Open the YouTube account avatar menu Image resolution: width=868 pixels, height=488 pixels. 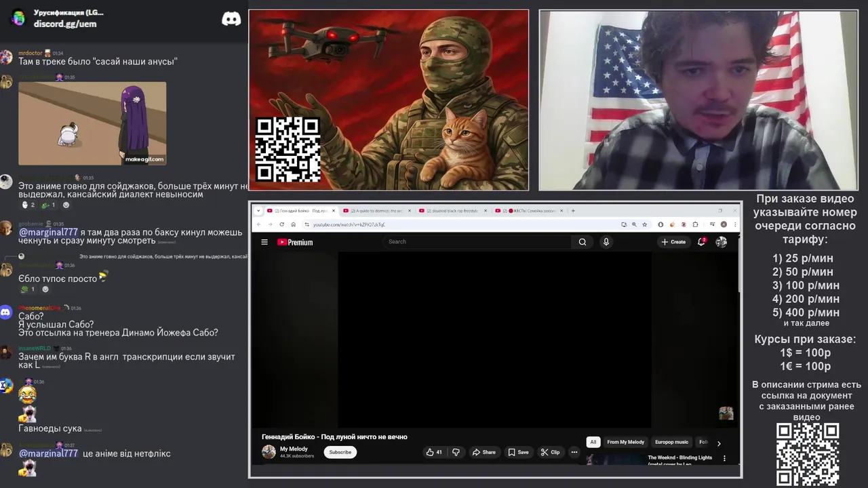pyautogui.click(x=722, y=242)
